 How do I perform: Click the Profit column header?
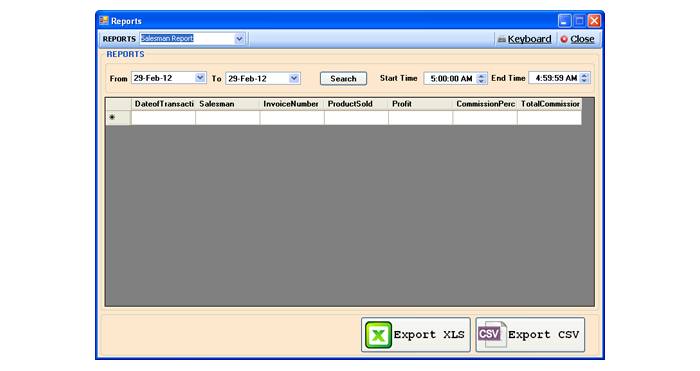coord(421,104)
